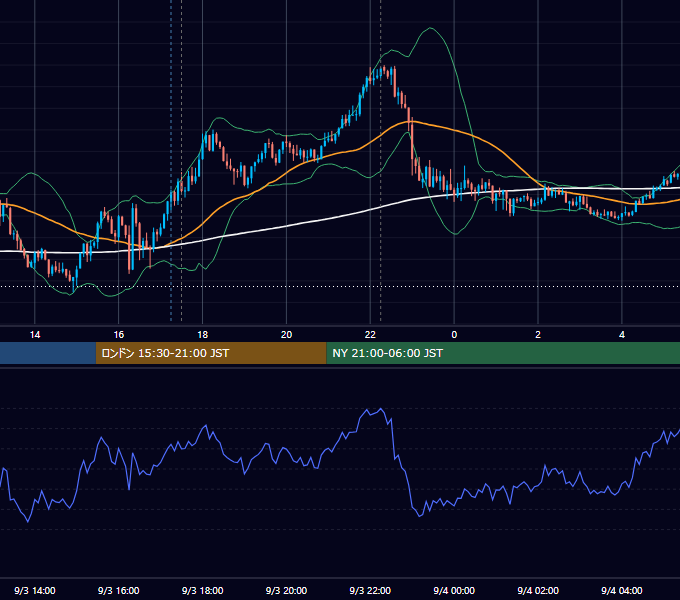Click the 9/4 02:00 date label
Viewport: 680px width, 600px height.
point(538,590)
